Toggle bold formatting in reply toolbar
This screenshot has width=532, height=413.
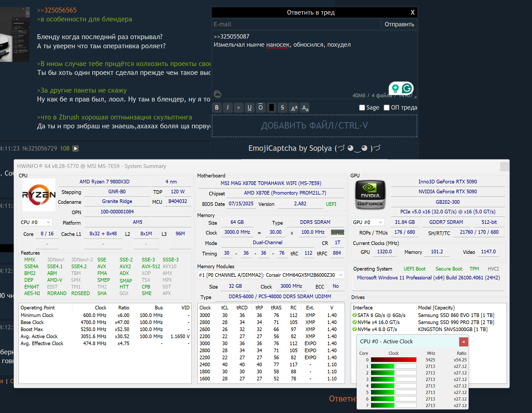217,107
